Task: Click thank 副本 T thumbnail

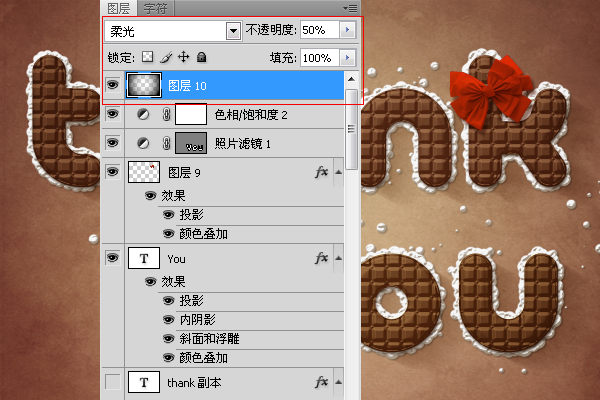Action: (144, 382)
